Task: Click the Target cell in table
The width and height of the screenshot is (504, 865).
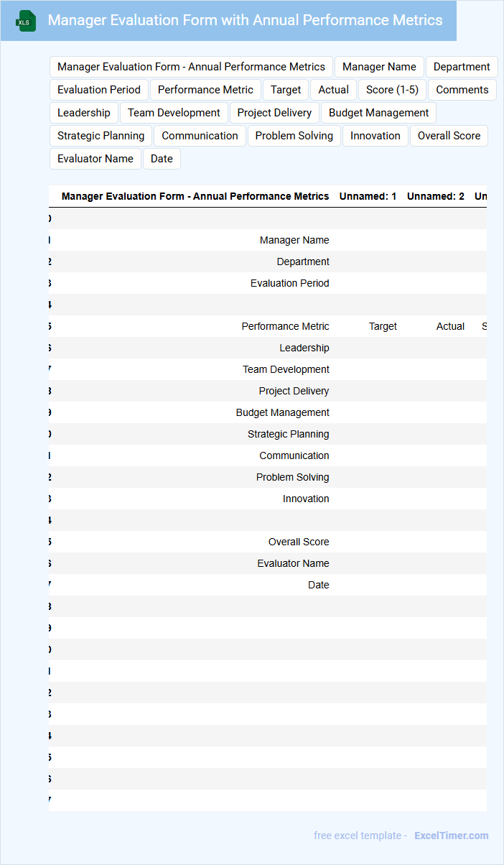Action: pyautogui.click(x=383, y=326)
